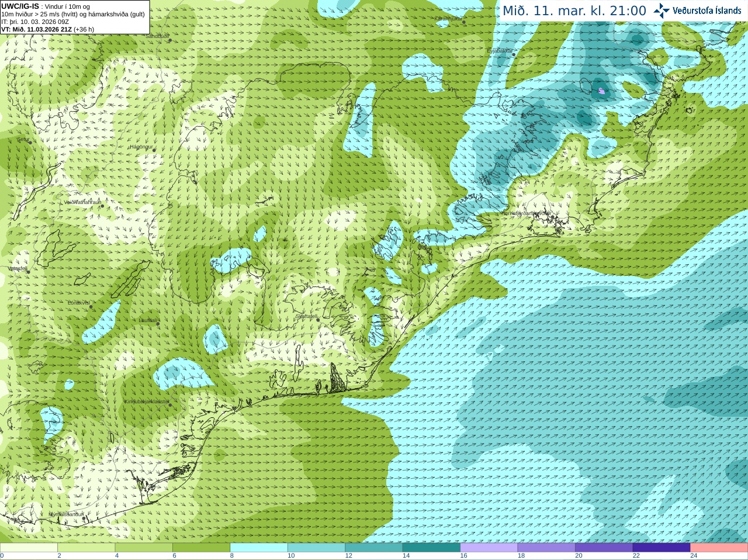Select the 0–2 m/s pale yellow legend swatch
The image size is (748, 560).
pyautogui.click(x=29, y=548)
